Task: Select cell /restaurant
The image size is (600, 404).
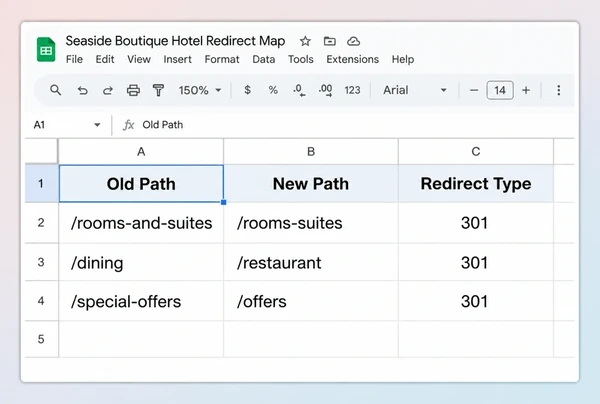Action: [311, 262]
